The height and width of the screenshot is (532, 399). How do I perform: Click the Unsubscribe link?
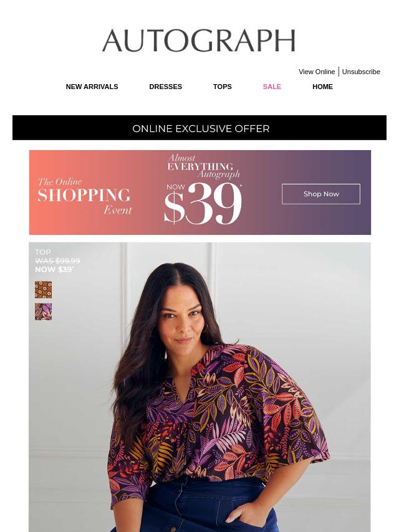[361, 72]
